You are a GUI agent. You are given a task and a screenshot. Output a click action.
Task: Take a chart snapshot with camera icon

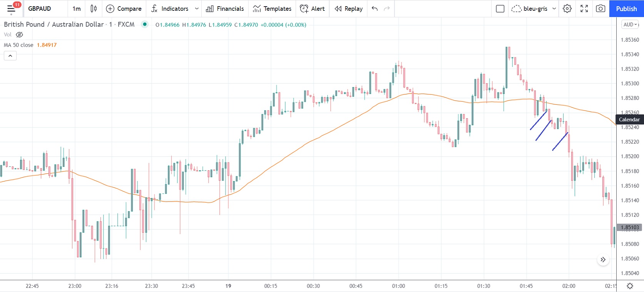point(601,8)
